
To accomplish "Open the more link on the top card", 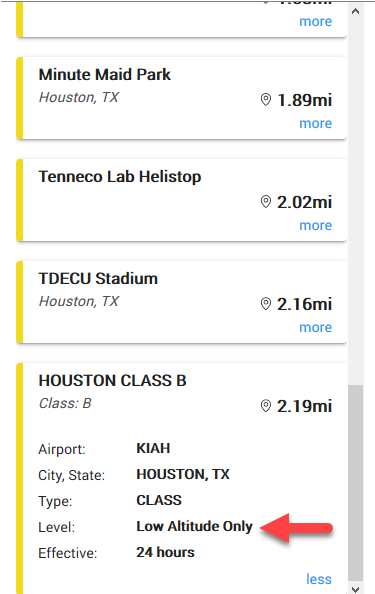I will (x=316, y=22).
